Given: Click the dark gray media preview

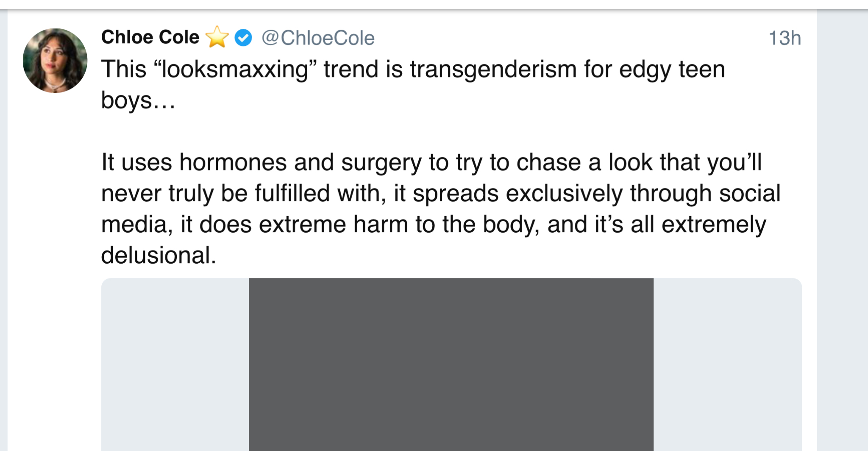Looking at the screenshot, I should click(x=451, y=365).
